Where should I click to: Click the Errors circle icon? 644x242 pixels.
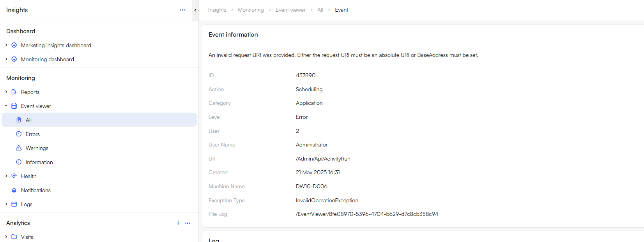pyautogui.click(x=19, y=134)
